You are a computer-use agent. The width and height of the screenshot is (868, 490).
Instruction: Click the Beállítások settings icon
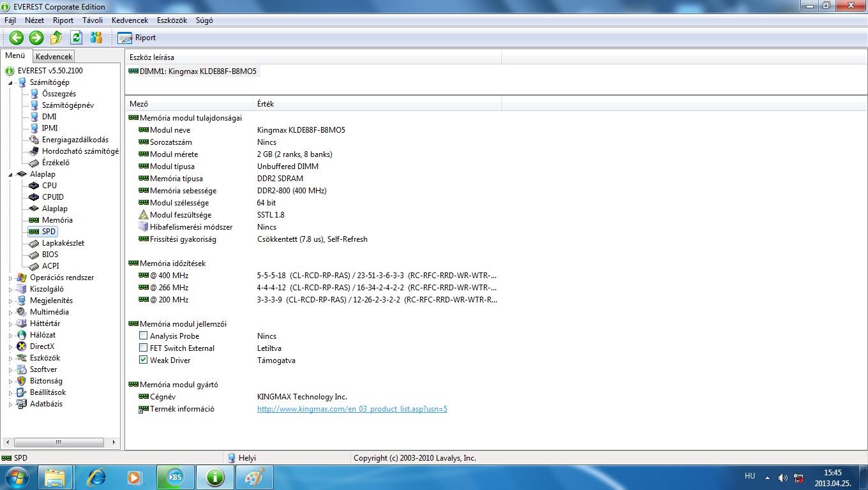click(x=22, y=392)
